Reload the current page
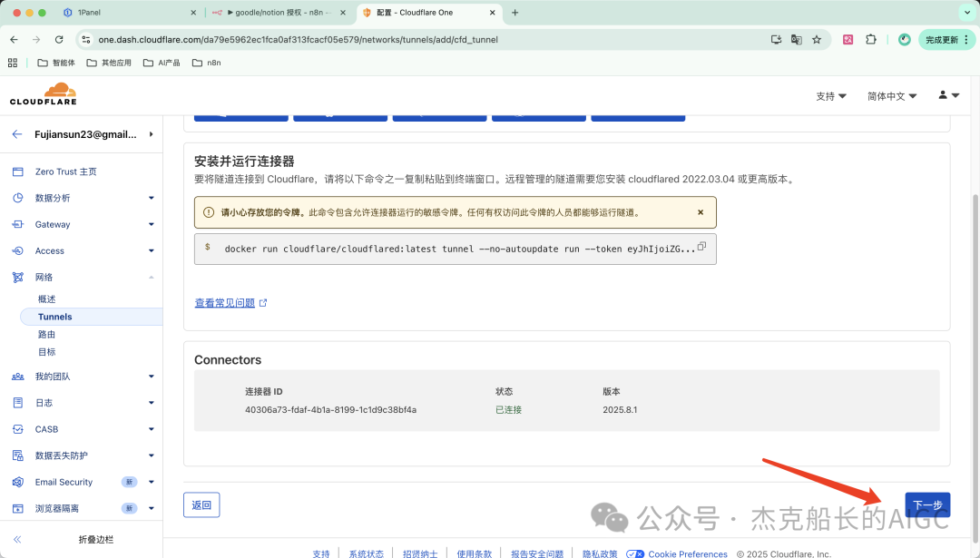The height and width of the screenshot is (558, 980). 59,39
